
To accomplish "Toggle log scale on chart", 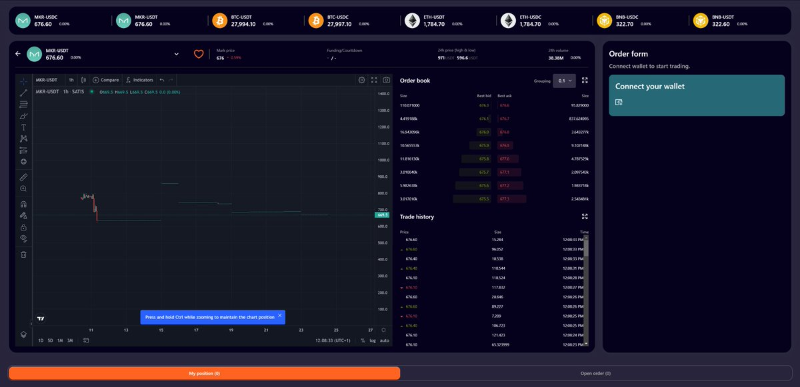I will 372,341.
